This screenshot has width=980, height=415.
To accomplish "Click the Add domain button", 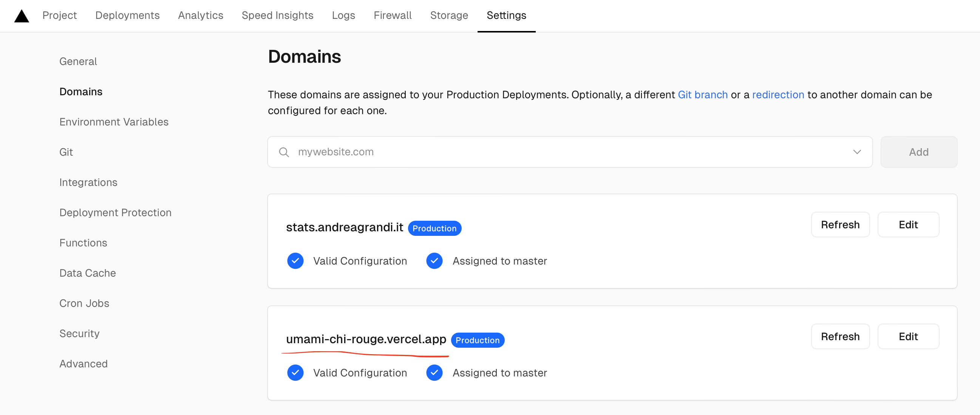I will 919,152.
